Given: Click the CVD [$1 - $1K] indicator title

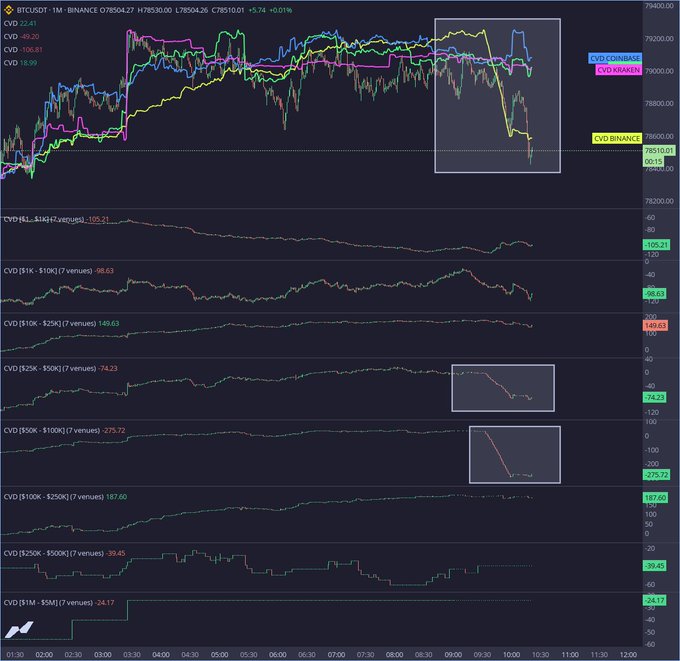Looking at the screenshot, I should tap(44, 219).
